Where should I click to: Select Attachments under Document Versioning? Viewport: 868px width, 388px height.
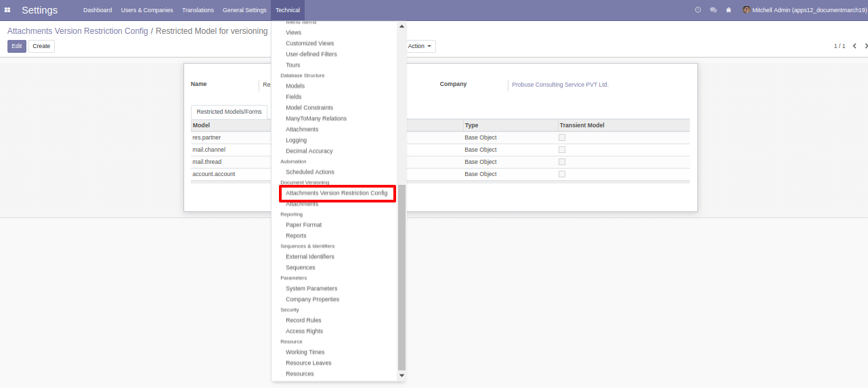tap(302, 204)
